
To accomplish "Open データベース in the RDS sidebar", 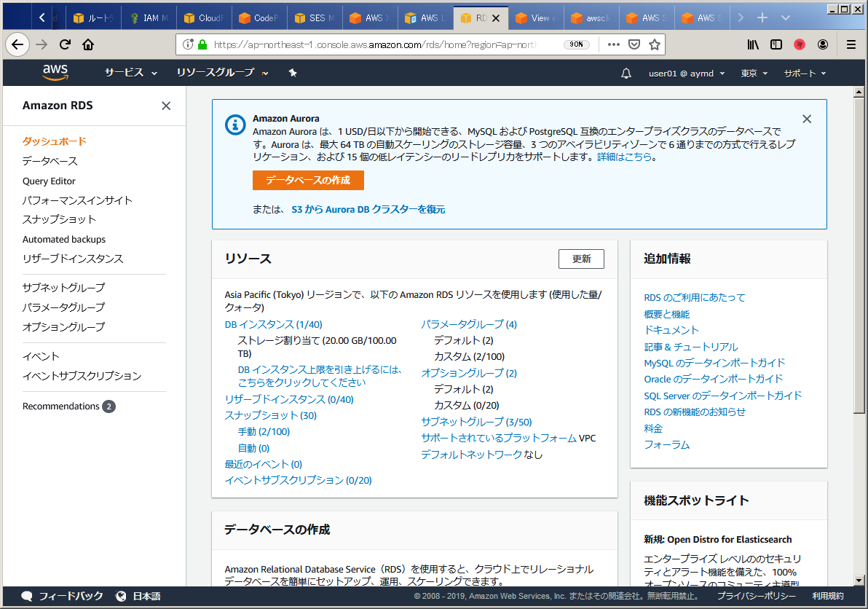I will click(x=50, y=161).
